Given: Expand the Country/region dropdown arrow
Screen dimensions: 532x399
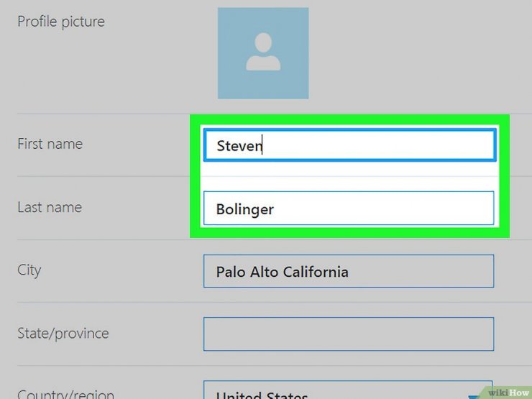Looking at the screenshot, I should coord(473,396).
